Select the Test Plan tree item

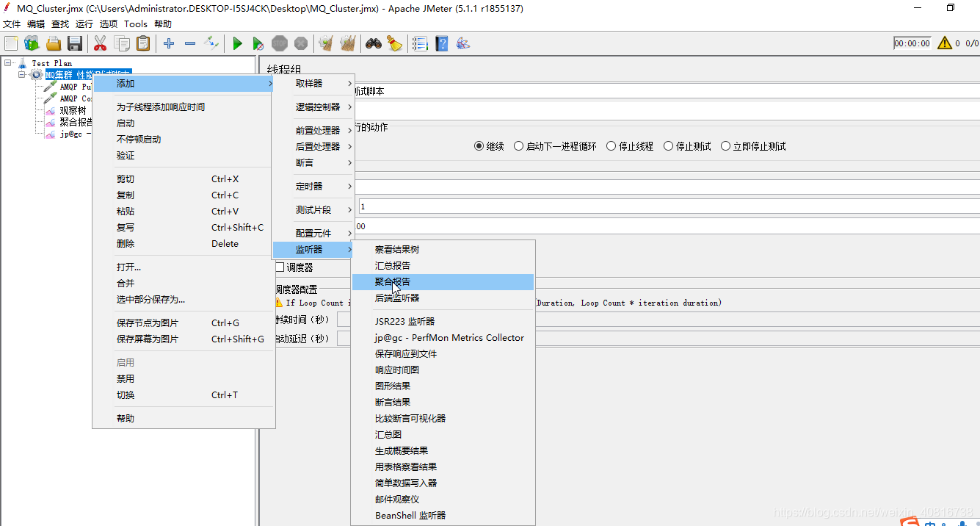(51, 63)
